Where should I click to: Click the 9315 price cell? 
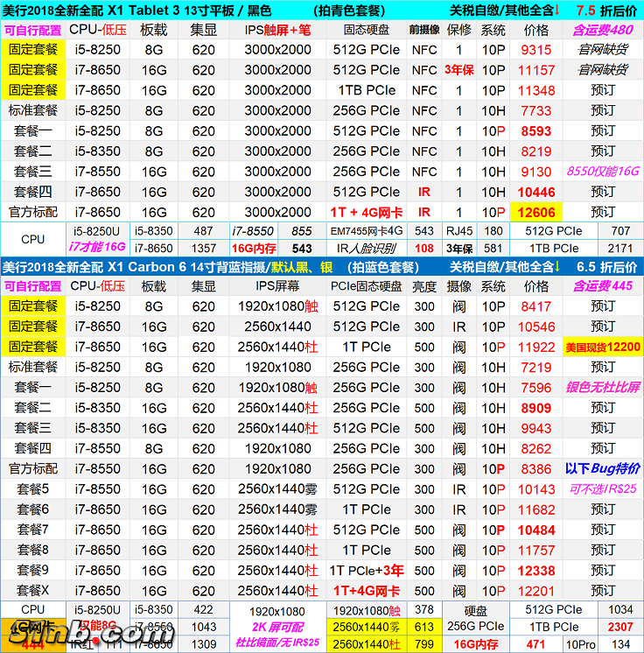(x=536, y=50)
